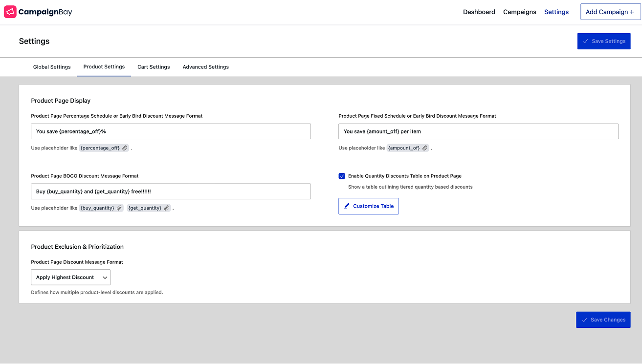The height and width of the screenshot is (364, 642).
Task: Switch to the Cart Settings tab
Action: (154, 67)
